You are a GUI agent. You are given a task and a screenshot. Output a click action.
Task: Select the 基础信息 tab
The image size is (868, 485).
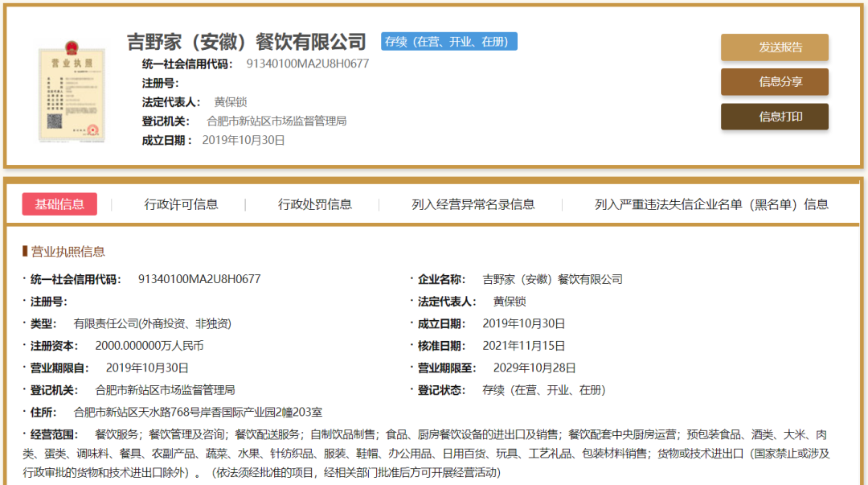(x=59, y=204)
